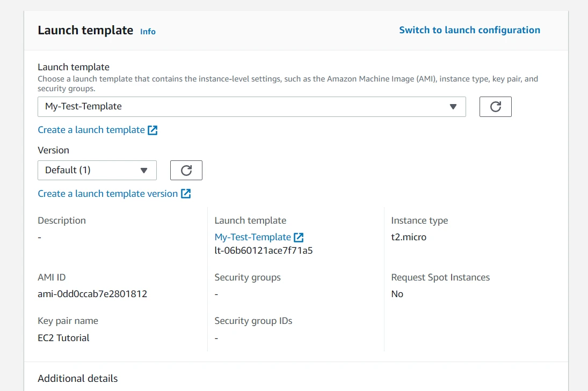Click the external link icon beside Create a launch template version
Screen dimensions: 588x391
coord(186,194)
